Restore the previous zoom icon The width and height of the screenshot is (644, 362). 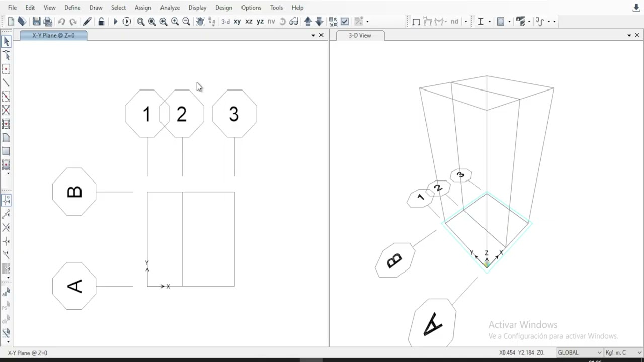click(x=164, y=21)
